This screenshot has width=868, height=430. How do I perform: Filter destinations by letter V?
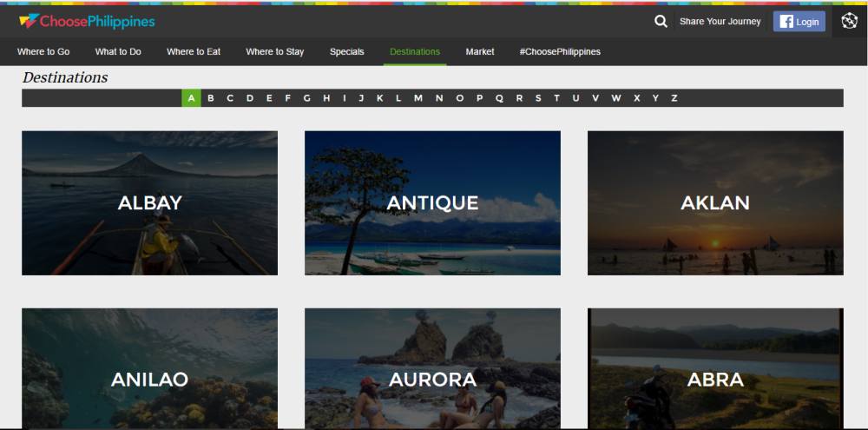click(595, 98)
